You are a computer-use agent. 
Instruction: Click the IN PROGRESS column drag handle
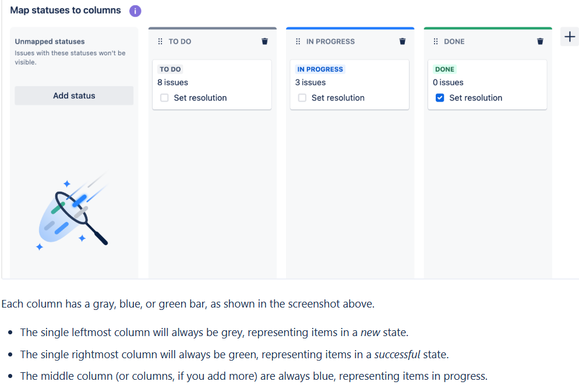pyautogui.click(x=298, y=41)
